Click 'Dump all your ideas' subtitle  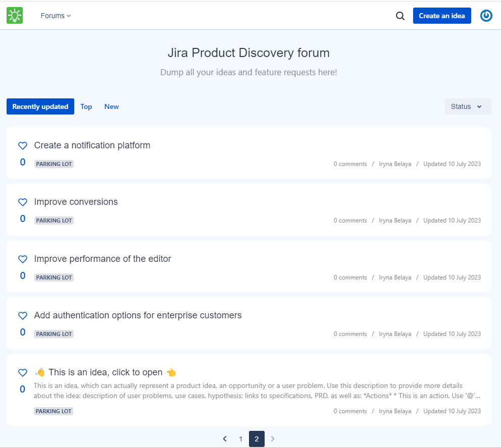tap(248, 73)
